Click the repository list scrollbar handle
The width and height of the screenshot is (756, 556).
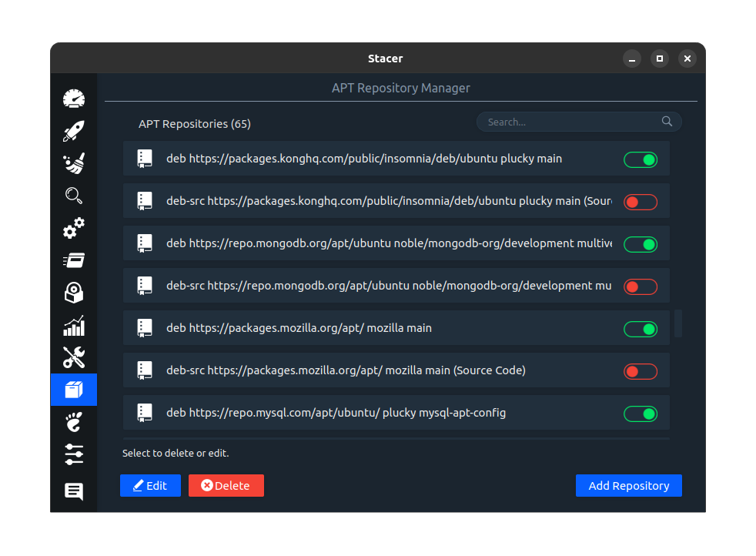[678, 323]
